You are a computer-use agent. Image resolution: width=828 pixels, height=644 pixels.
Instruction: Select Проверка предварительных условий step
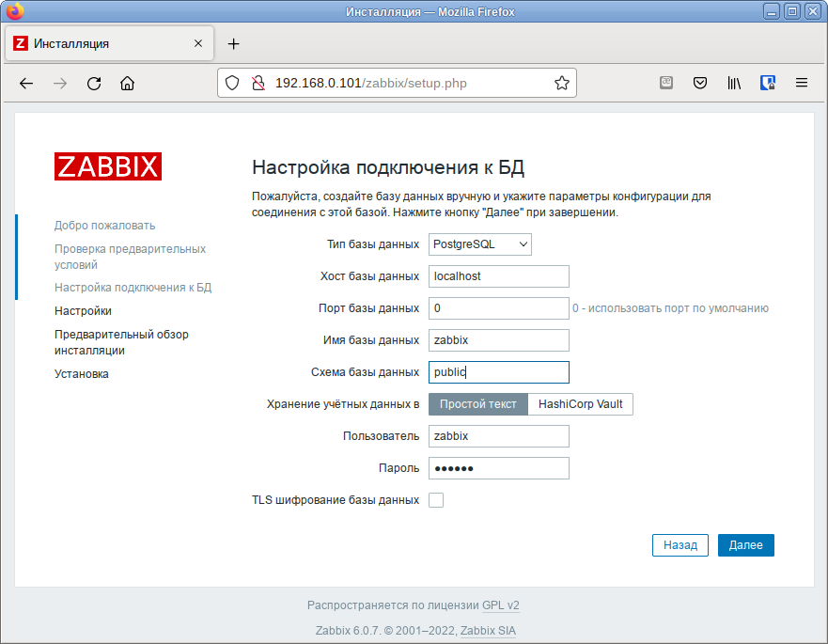click(130, 257)
